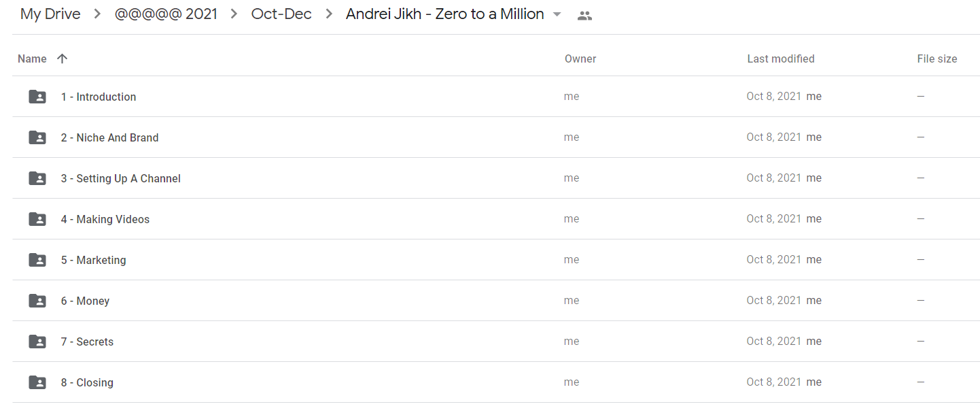Viewport: 980px width, 415px height.
Task: Toggle the Name sort direction arrow
Action: coord(62,59)
